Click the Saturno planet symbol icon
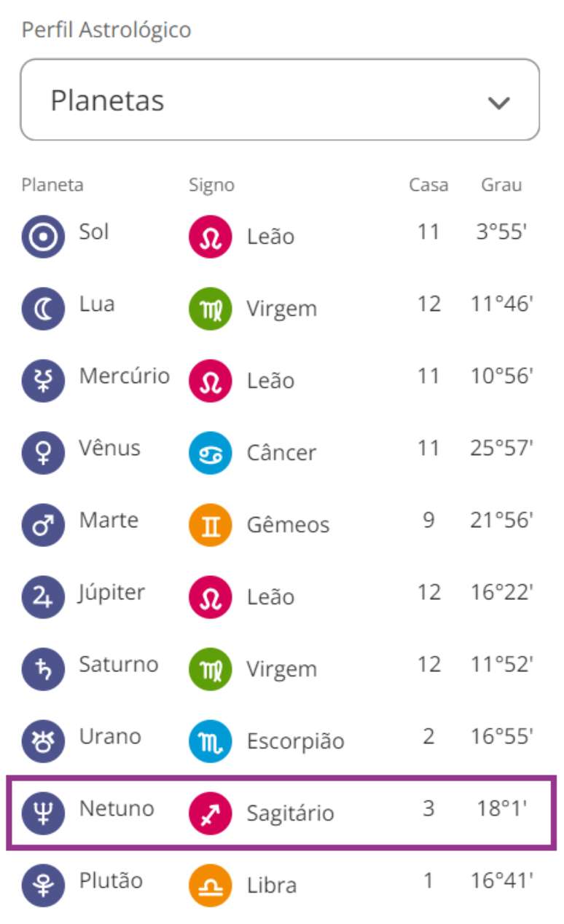Image resolution: width=564 pixels, height=924 pixels. click(43, 670)
